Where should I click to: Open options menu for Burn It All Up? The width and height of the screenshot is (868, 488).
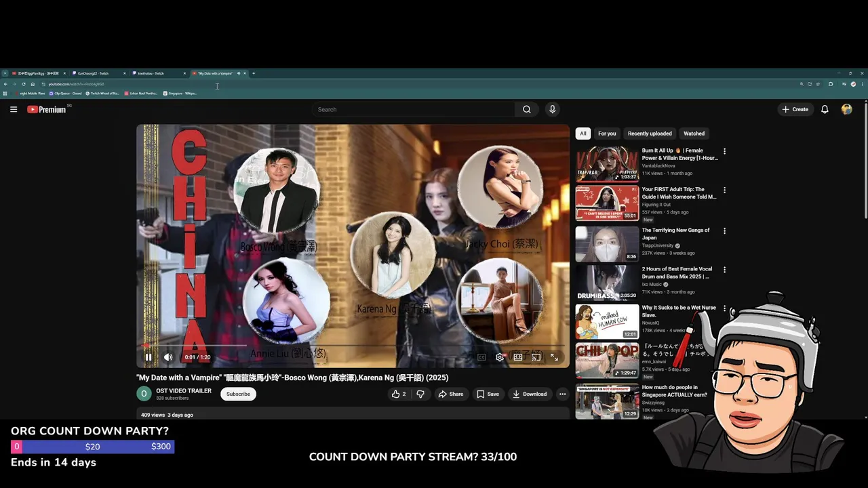pos(724,151)
